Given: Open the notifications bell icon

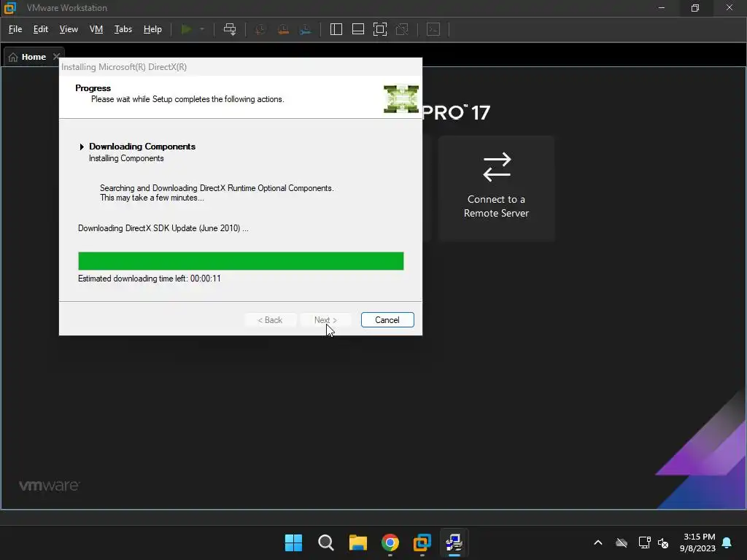Looking at the screenshot, I should 727,542.
